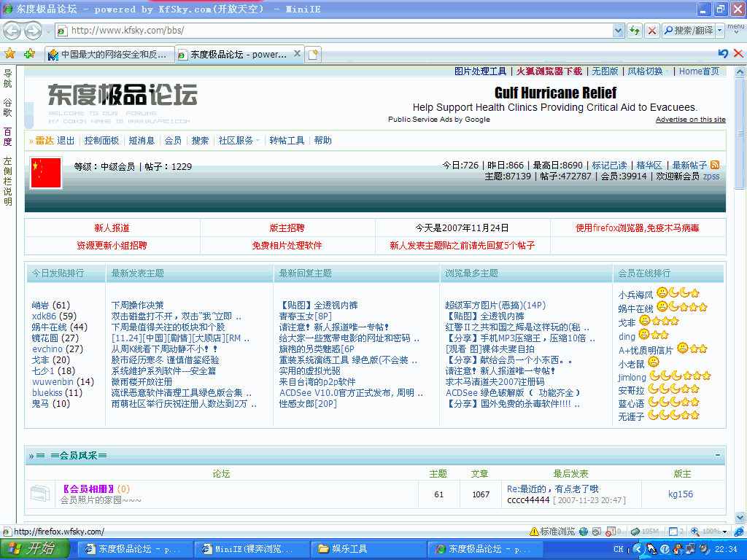Click Gulf Hurricane Relief ad headline
Screen dimensions: 747x560
point(555,93)
